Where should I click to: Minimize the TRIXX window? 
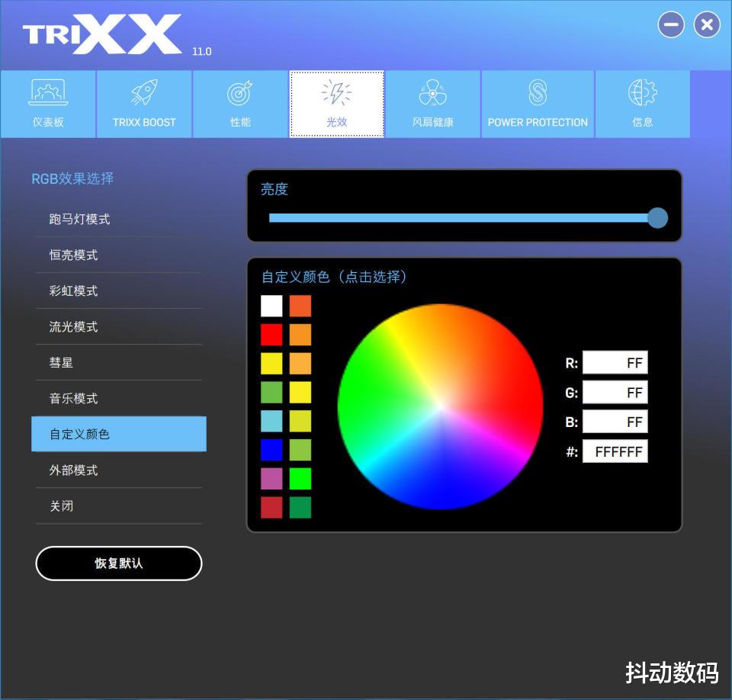(x=671, y=24)
